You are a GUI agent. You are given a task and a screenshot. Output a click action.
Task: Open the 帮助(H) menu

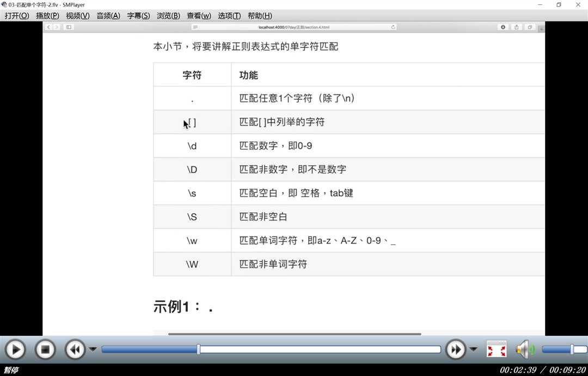[260, 16]
